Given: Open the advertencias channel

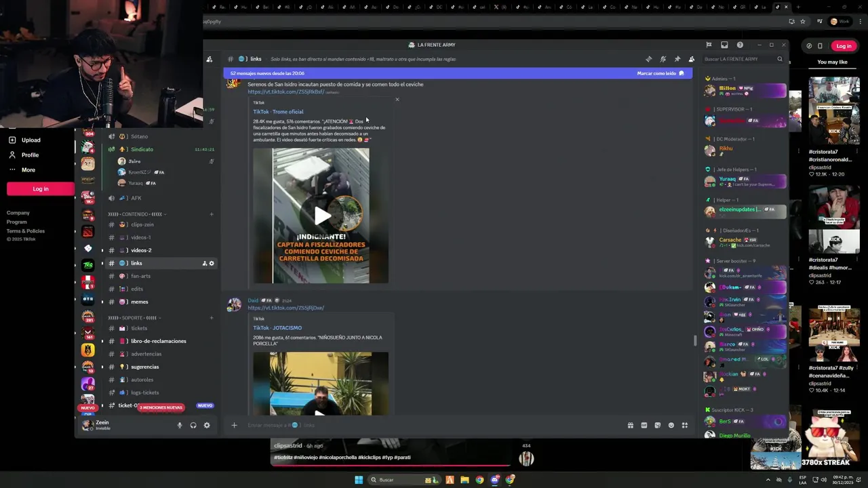Looking at the screenshot, I should (161, 354).
